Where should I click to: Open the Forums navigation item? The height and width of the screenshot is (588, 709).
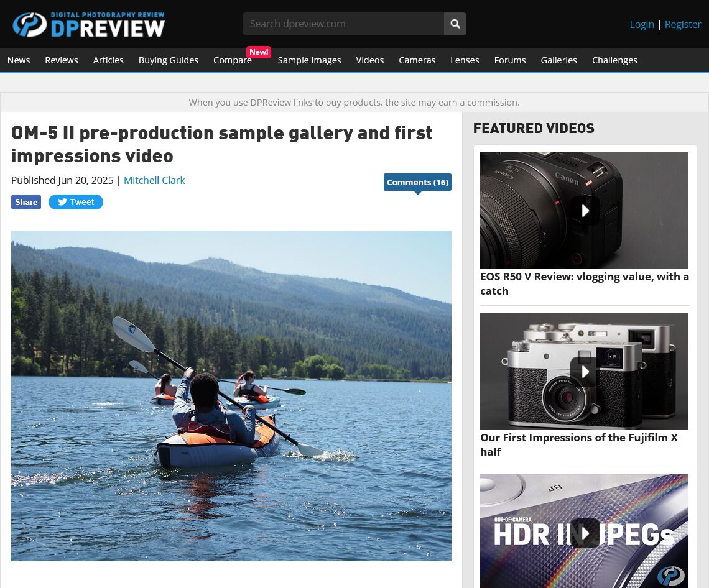click(x=509, y=60)
